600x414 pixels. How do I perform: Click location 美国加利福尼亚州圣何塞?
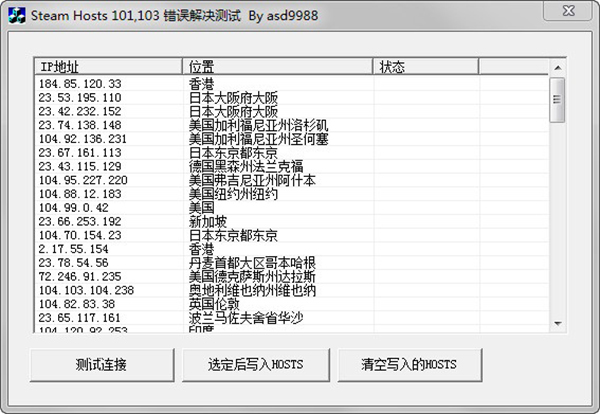pos(258,139)
